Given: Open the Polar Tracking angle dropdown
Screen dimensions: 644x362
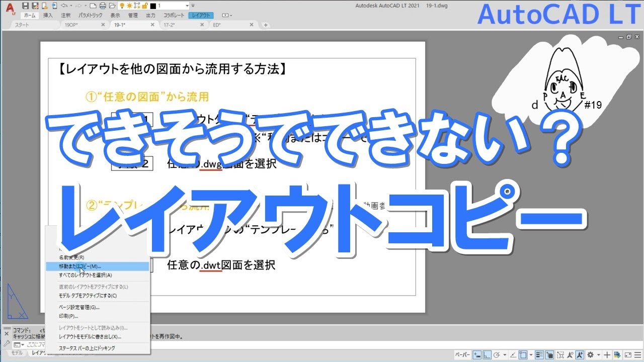Looking at the screenshot, I should pyautogui.click(x=505, y=354).
